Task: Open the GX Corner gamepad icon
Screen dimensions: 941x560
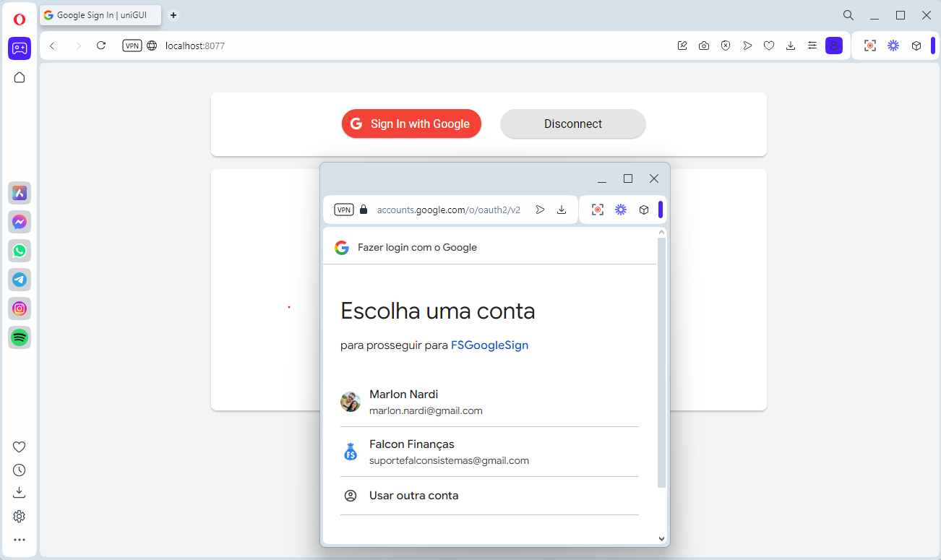Action: 20,48
